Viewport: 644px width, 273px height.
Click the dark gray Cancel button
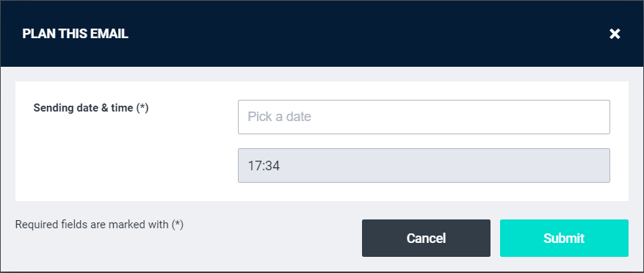click(x=426, y=238)
